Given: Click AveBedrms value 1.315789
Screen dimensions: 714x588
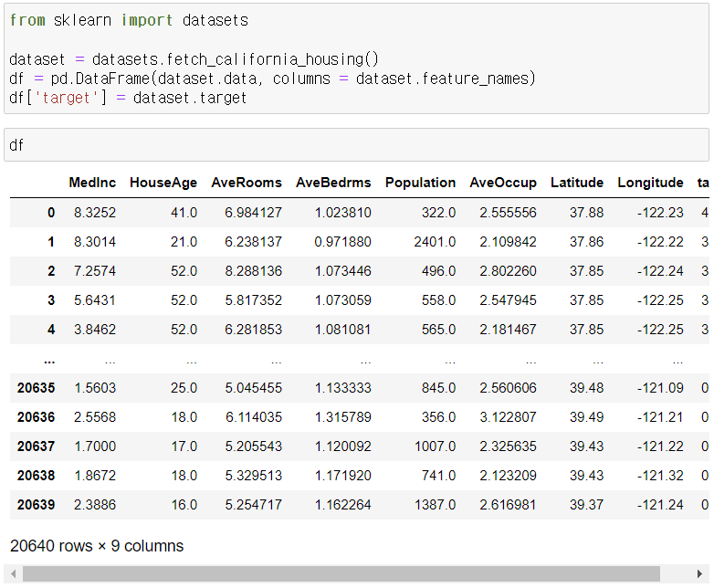Looking at the screenshot, I should coord(342,417).
